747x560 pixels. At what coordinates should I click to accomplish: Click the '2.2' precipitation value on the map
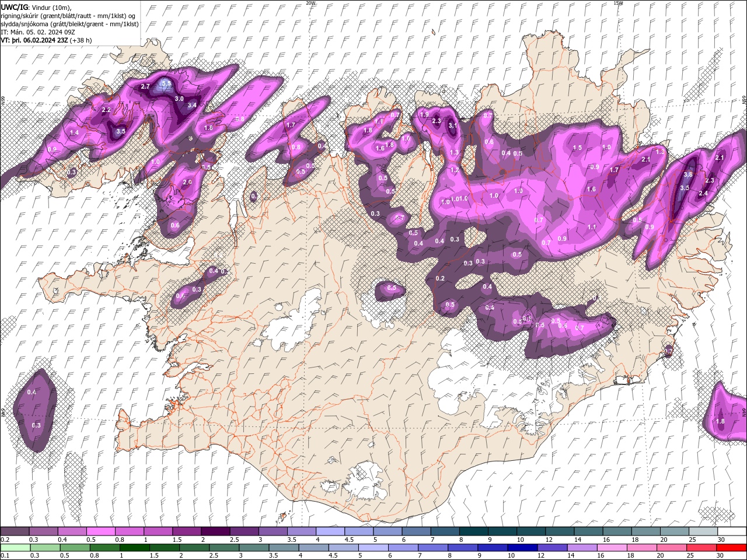click(106, 110)
